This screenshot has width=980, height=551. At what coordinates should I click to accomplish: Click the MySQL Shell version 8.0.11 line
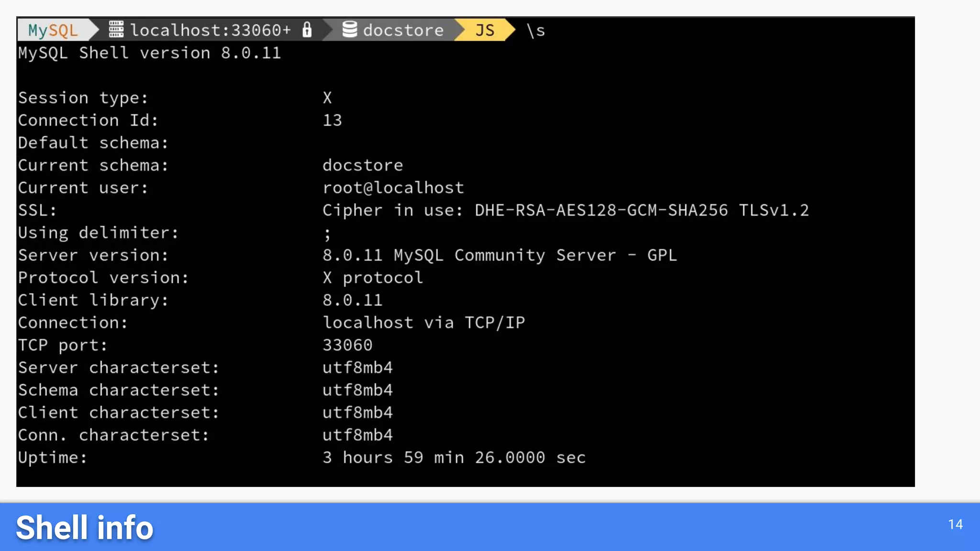(149, 53)
